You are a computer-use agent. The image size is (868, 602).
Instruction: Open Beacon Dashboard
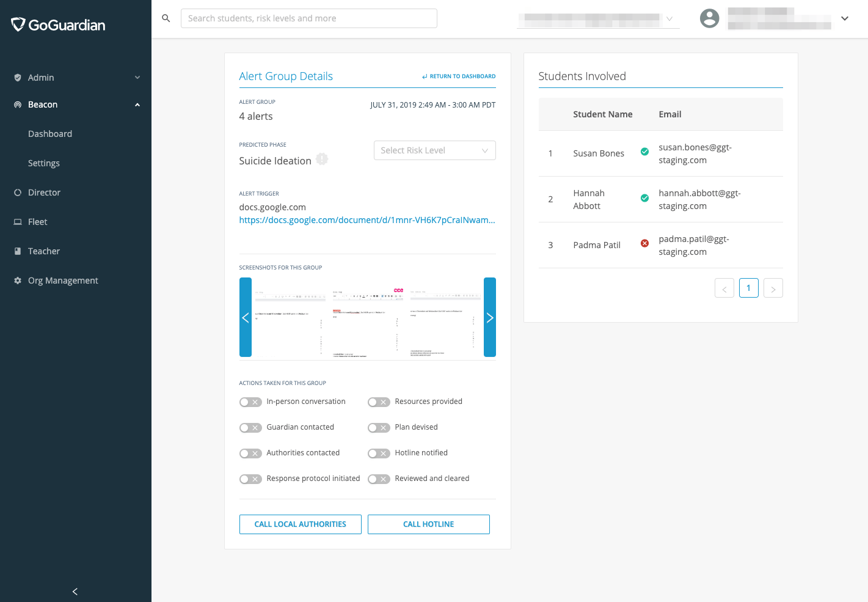point(50,134)
